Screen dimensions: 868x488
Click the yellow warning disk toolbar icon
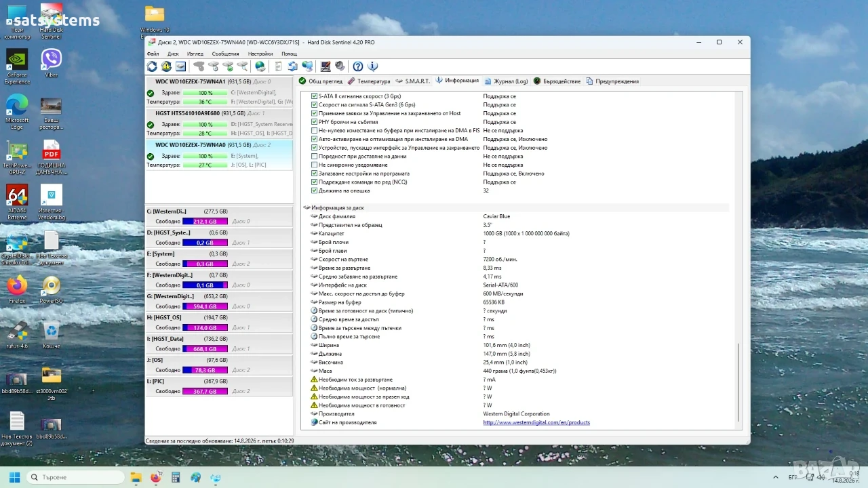point(166,66)
